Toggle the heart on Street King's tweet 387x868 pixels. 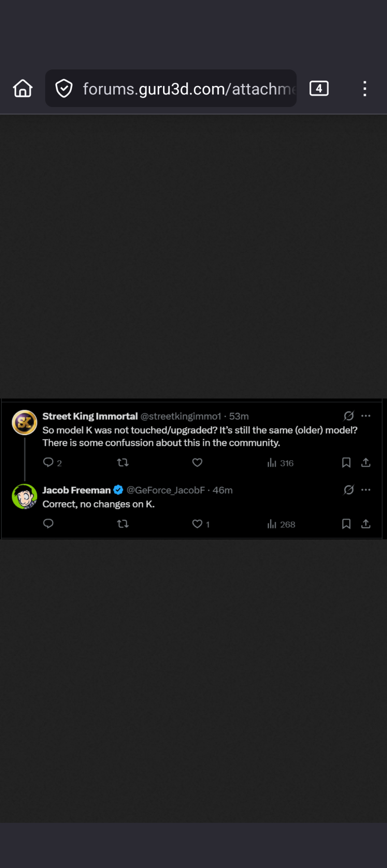coord(197,462)
